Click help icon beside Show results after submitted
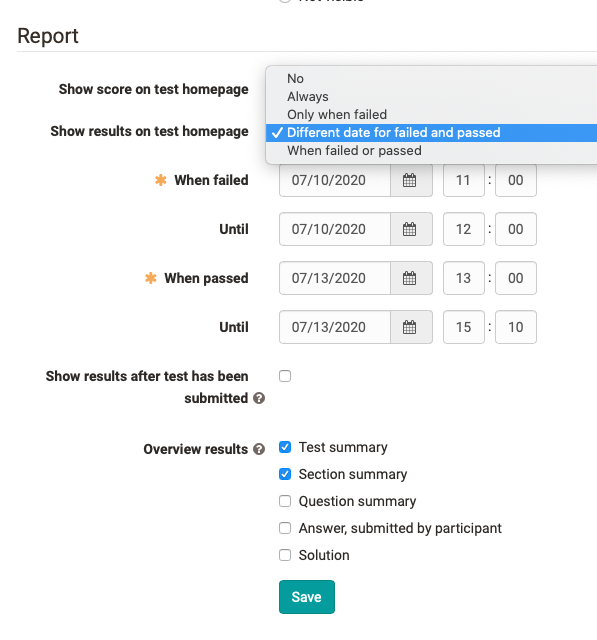597x640 pixels. pos(259,398)
